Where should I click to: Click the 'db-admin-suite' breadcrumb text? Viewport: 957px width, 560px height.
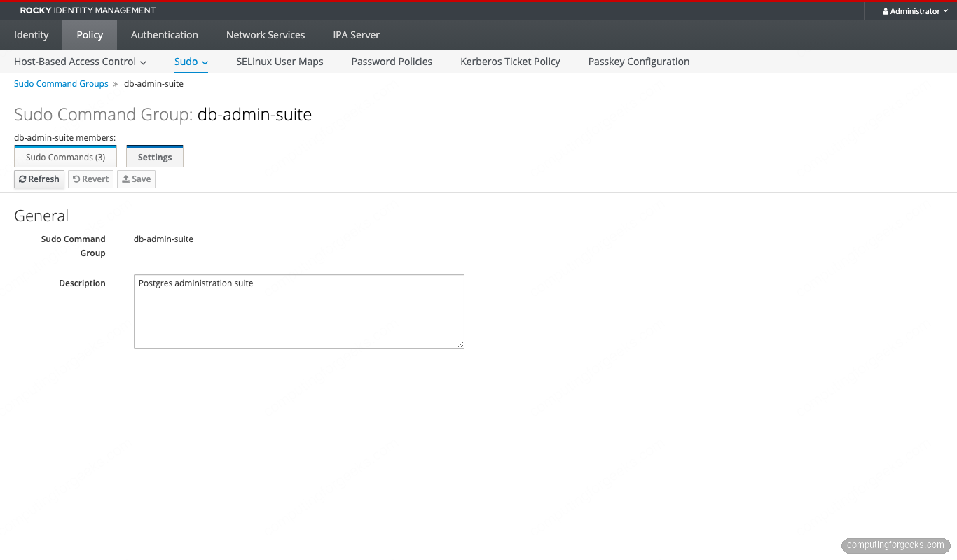point(153,84)
